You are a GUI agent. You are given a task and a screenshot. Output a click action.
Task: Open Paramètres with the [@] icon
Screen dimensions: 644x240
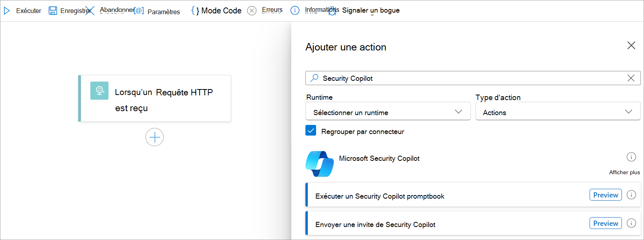(139, 11)
